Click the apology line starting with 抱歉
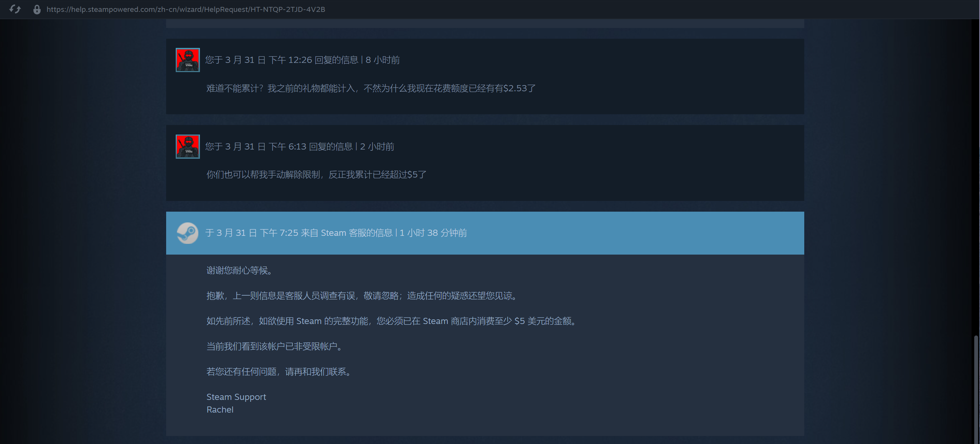The image size is (980, 444). 363,296
